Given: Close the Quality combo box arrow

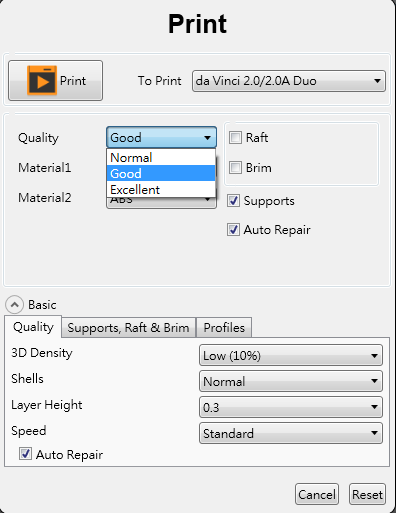Looking at the screenshot, I should (x=207, y=137).
